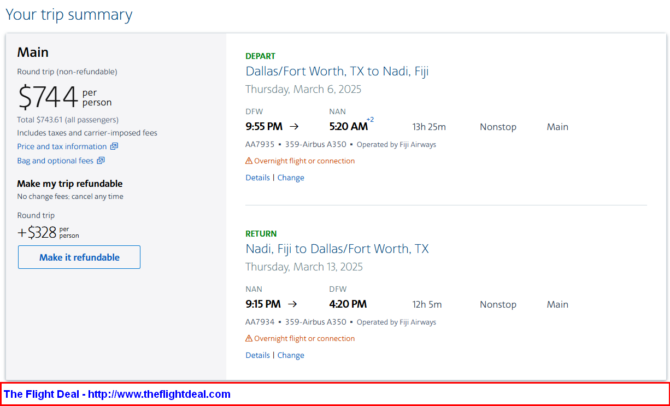Click the 4:20 PM arrival time
Screen dimensions: 670x406
point(348,304)
